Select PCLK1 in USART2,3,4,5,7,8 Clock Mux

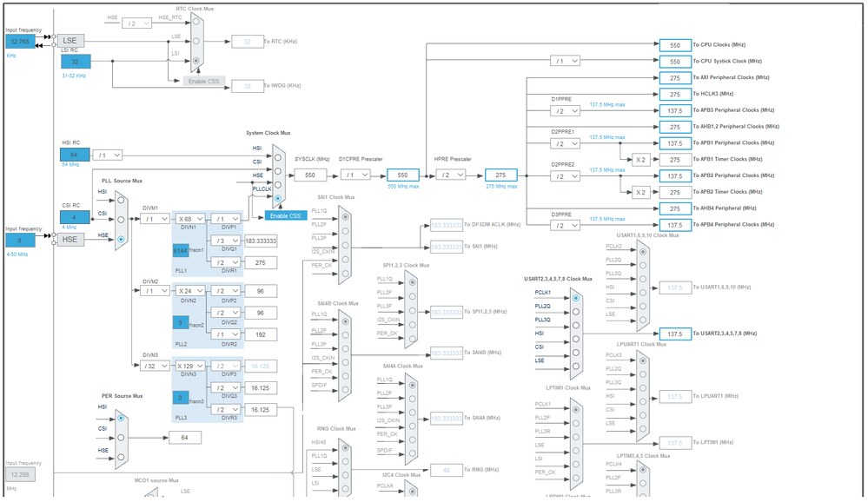tap(576, 298)
